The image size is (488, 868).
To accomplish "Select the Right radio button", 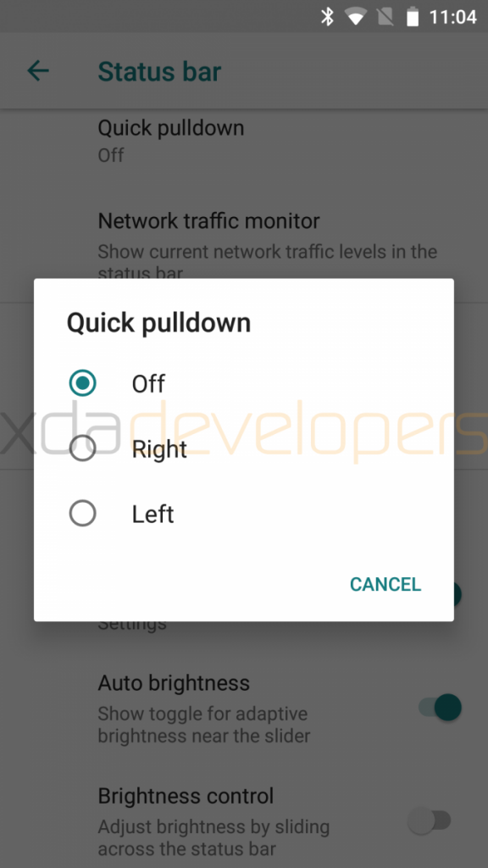I will click(x=82, y=448).
